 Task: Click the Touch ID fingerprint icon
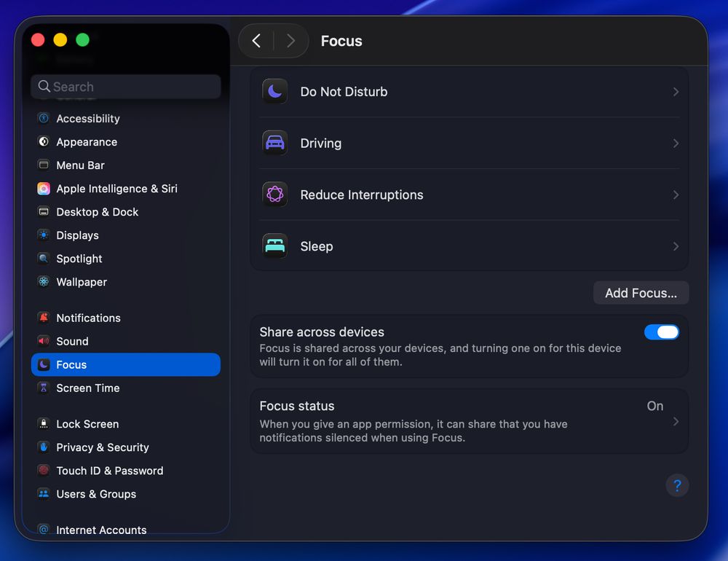tap(44, 471)
